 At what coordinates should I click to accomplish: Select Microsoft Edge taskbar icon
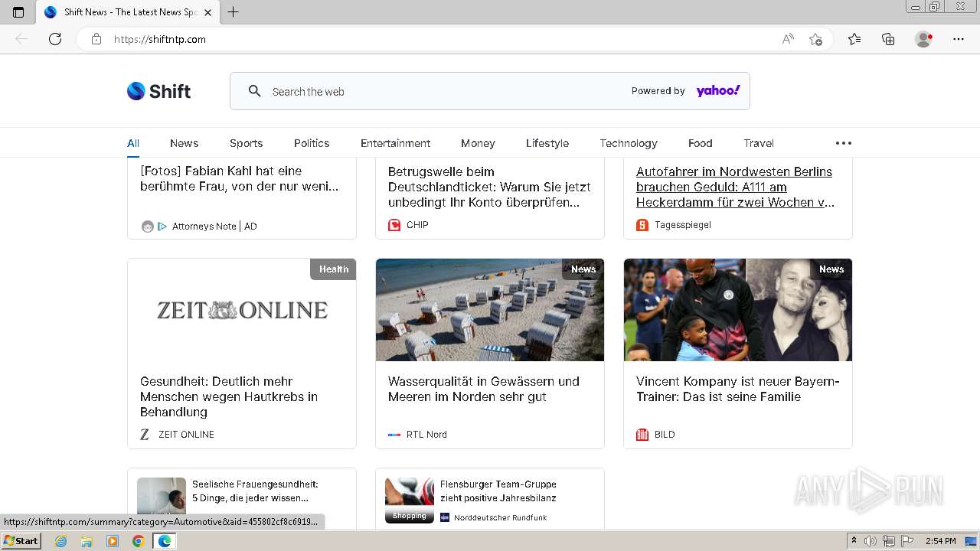164,541
